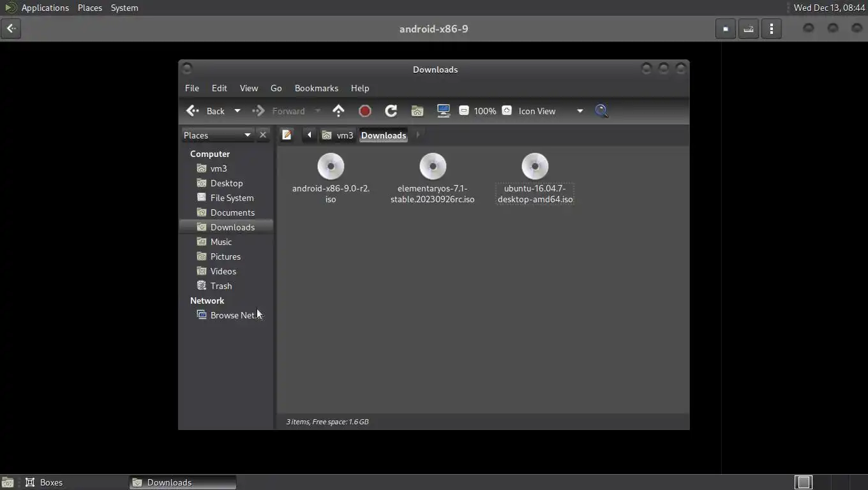
Task: Open the Home folder toolbar icon
Action: (x=417, y=111)
